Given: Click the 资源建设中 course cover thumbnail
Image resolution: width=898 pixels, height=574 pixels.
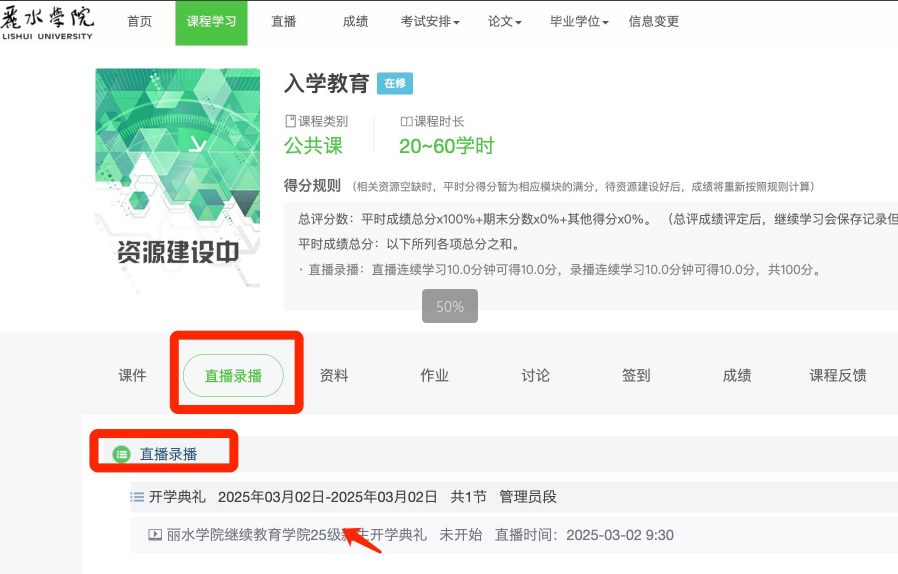Looking at the screenshot, I should tap(177, 180).
